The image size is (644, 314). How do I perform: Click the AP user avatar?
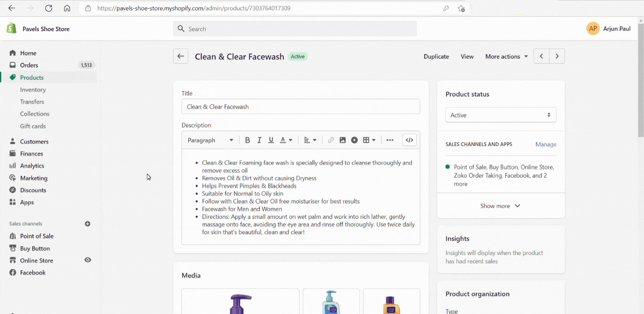[593, 29]
